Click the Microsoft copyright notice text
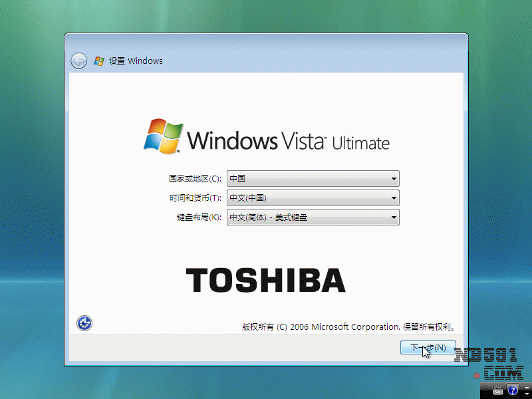The width and height of the screenshot is (532, 399). coord(348,327)
